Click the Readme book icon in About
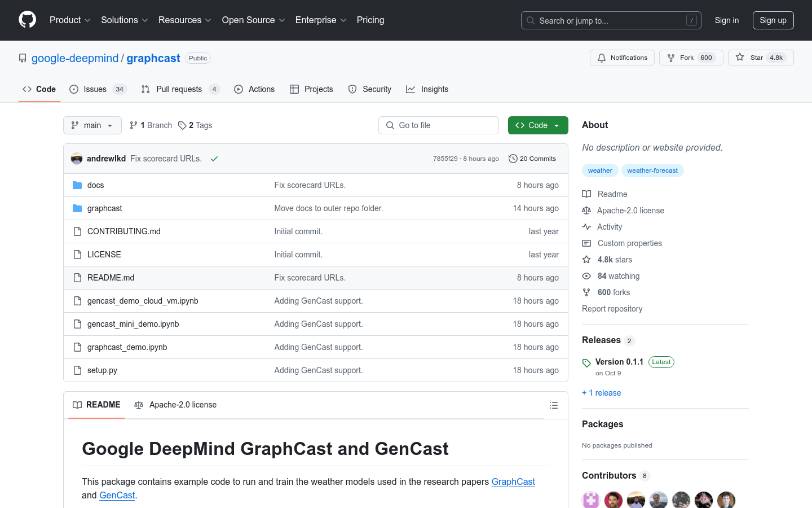 [x=586, y=194]
